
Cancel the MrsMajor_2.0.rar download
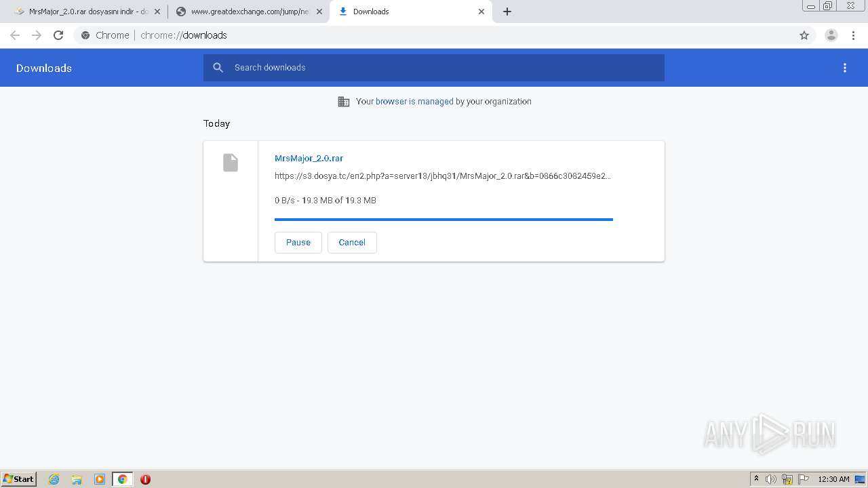(x=352, y=243)
